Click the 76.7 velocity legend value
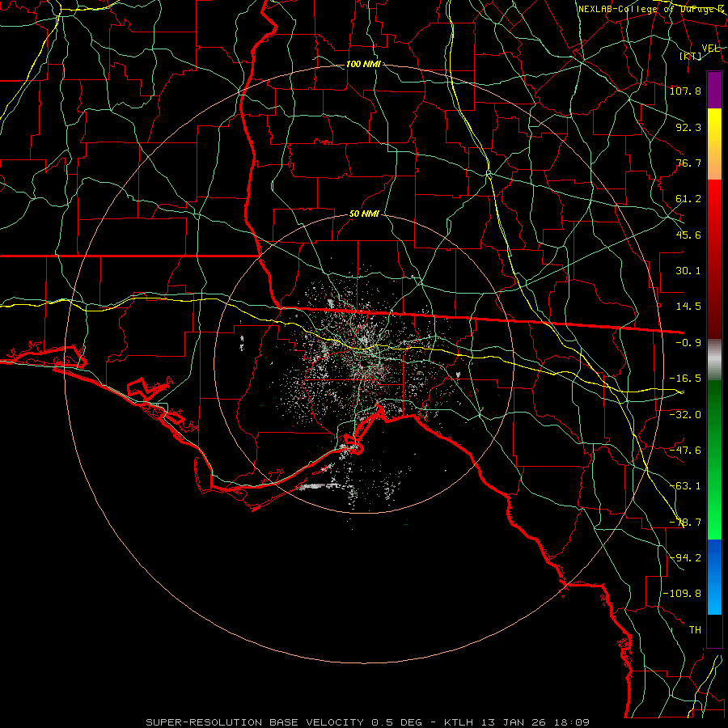Image resolution: width=728 pixels, height=728 pixels. 688,163
